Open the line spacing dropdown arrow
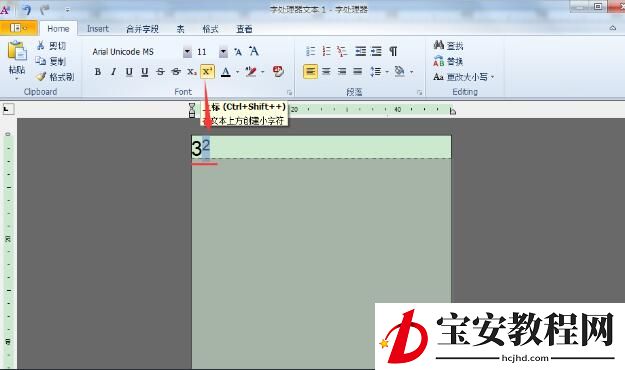 click(x=387, y=72)
